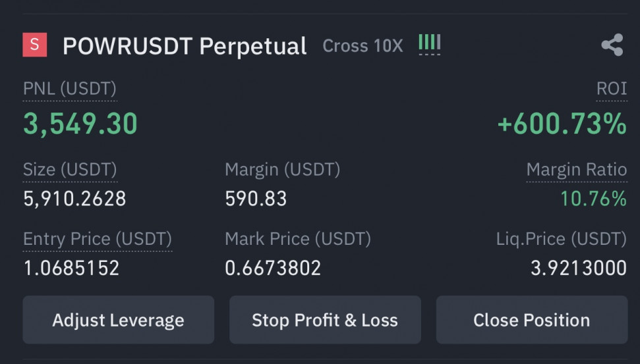Tap the entry price 1.0685152 value
Screen dimensions: 640x364
tap(71, 268)
